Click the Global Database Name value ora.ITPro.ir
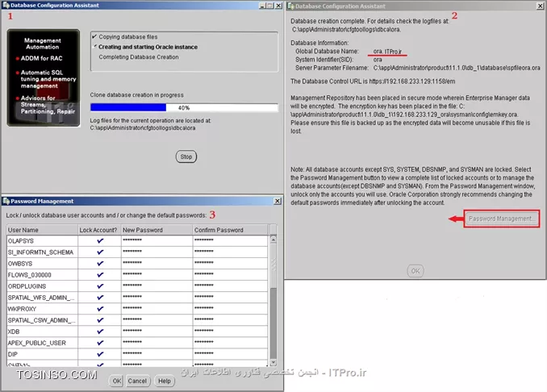The image size is (547, 392). 387,52
